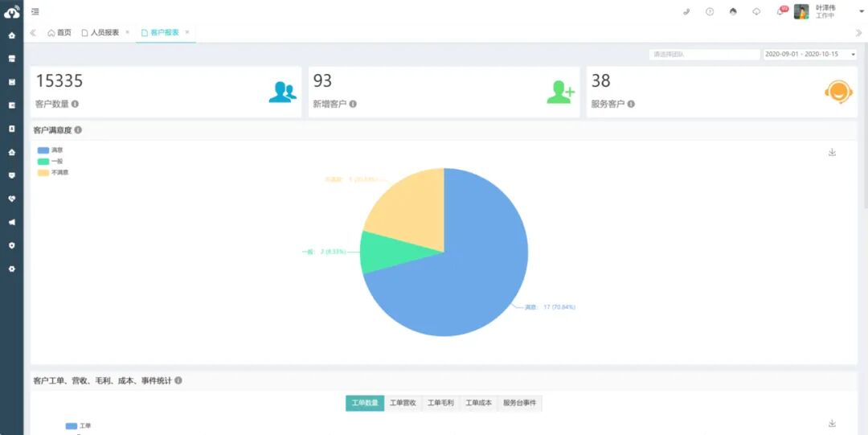Click the 93 new customers value

[323, 81]
